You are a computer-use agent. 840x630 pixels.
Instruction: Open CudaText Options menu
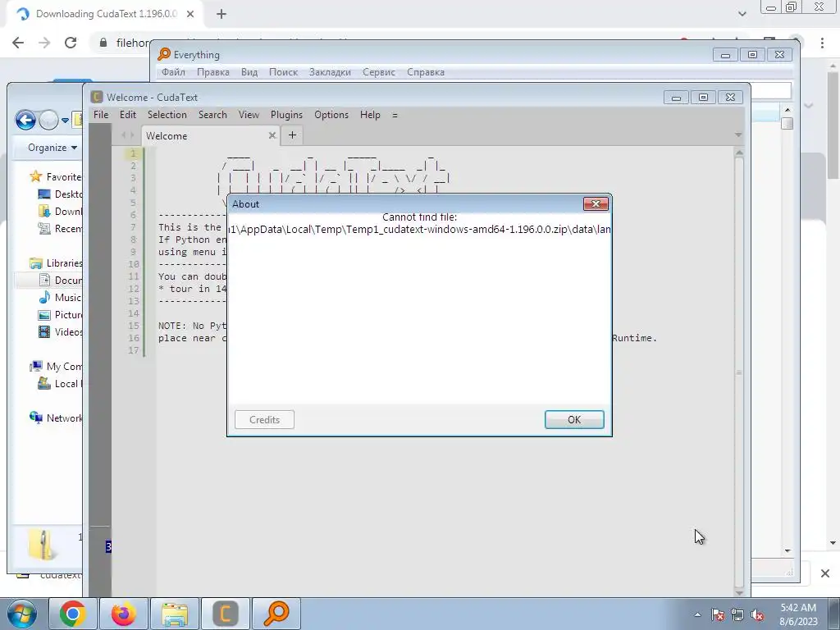[x=331, y=115]
